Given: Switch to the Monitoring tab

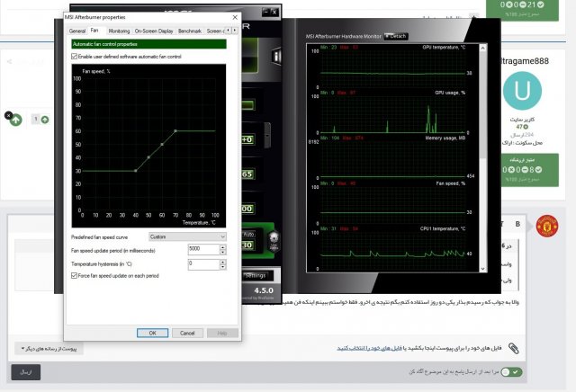Looking at the screenshot, I should 119,31.
